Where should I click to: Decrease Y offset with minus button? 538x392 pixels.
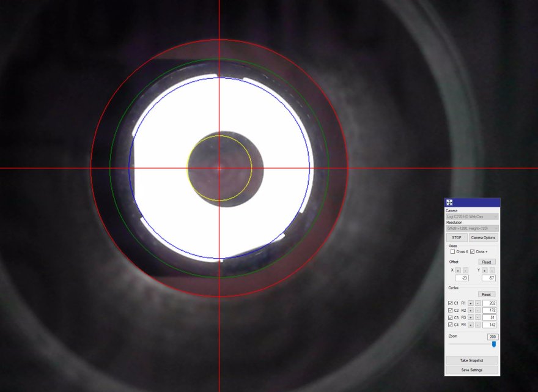click(492, 270)
